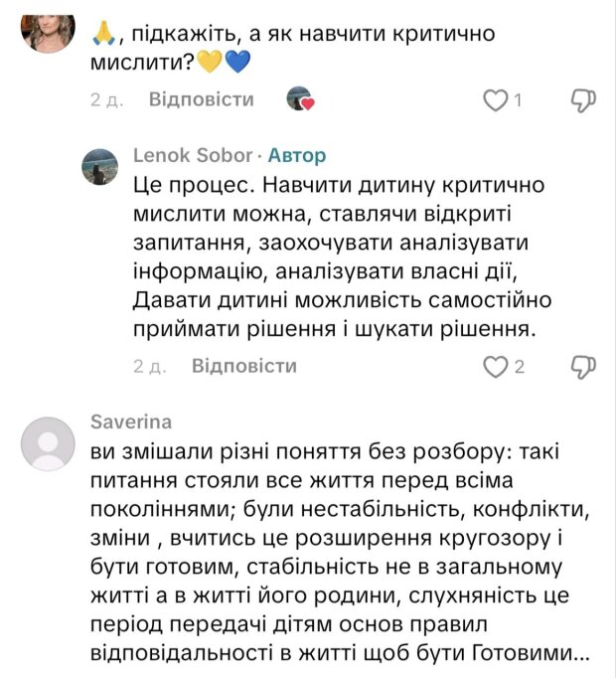Click the Автор badge next to Lenok Sobor

[297, 156]
